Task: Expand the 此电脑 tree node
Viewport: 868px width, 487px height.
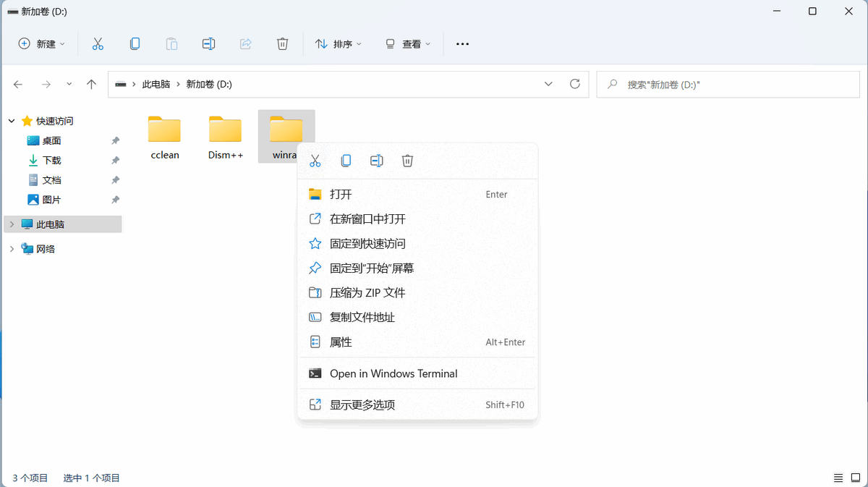Action: click(x=12, y=224)
